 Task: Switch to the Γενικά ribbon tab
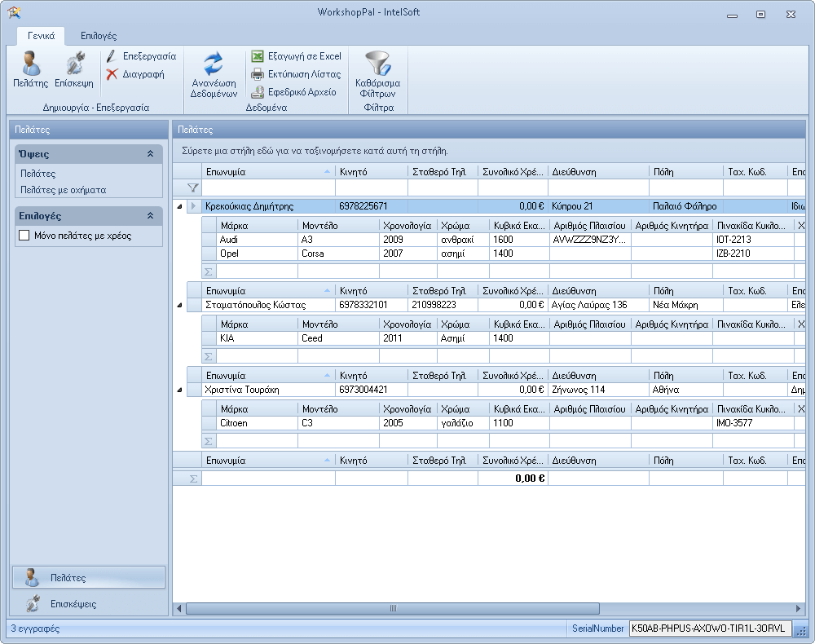(x=41, y=36)
